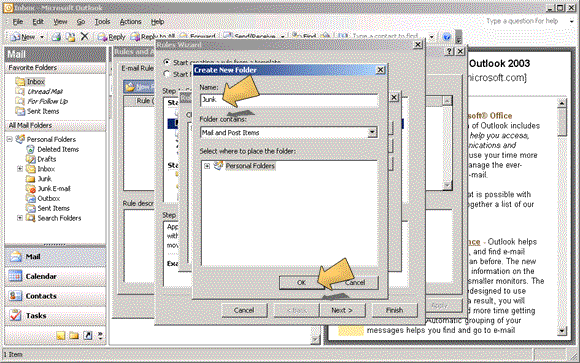The height and width of the screenshot is (363, 580).
Task: Click the reading pane vertical scrollbar
Action: (562, 216)
